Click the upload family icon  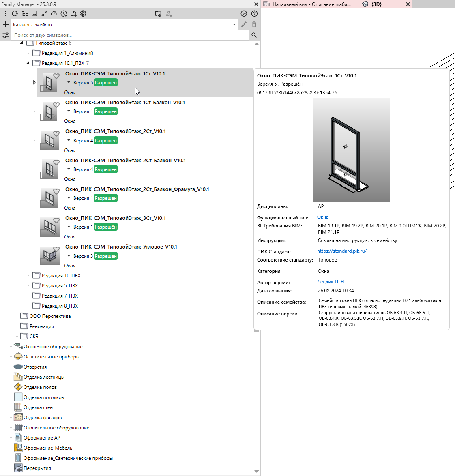point(54,13)
